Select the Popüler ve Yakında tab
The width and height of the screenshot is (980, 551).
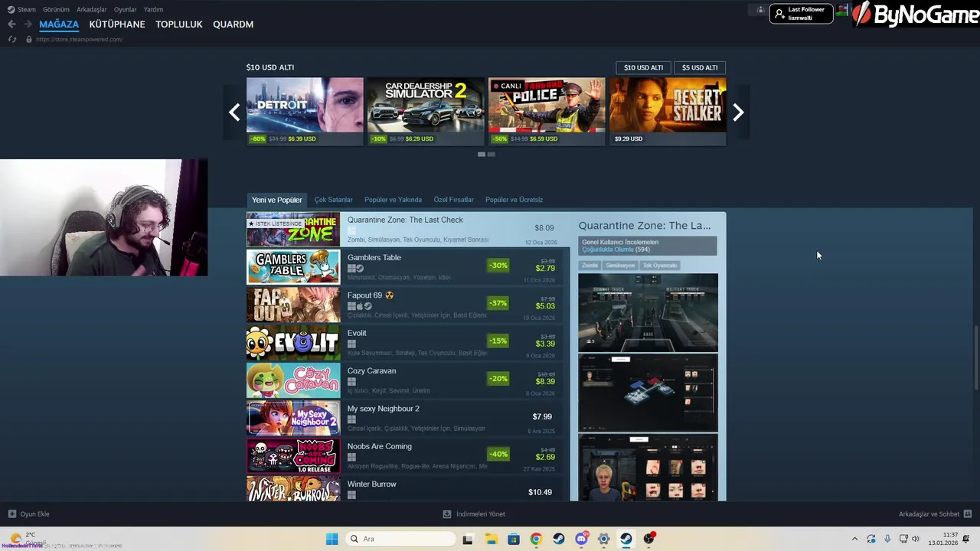pos(393,200)
